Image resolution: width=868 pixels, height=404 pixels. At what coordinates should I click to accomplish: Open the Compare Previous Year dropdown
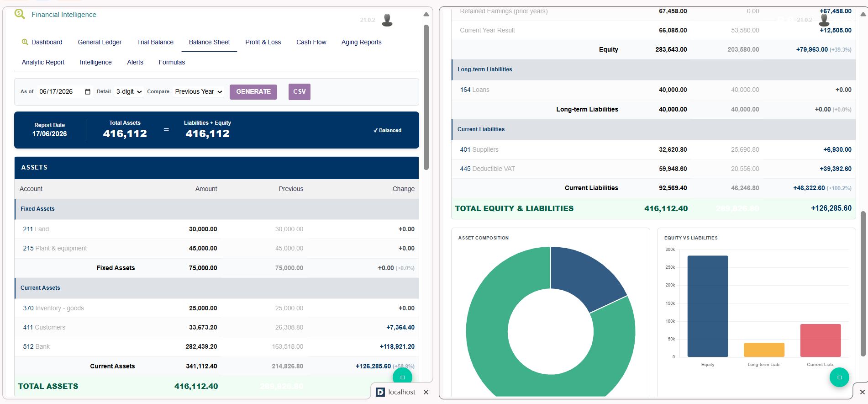point(199,92)
